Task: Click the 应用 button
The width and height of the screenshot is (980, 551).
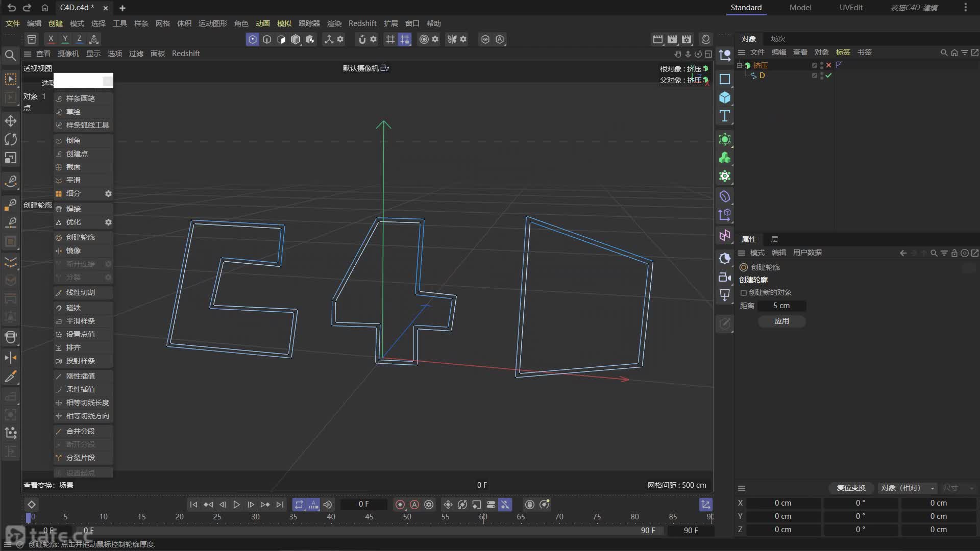Action: coord(781,321)
